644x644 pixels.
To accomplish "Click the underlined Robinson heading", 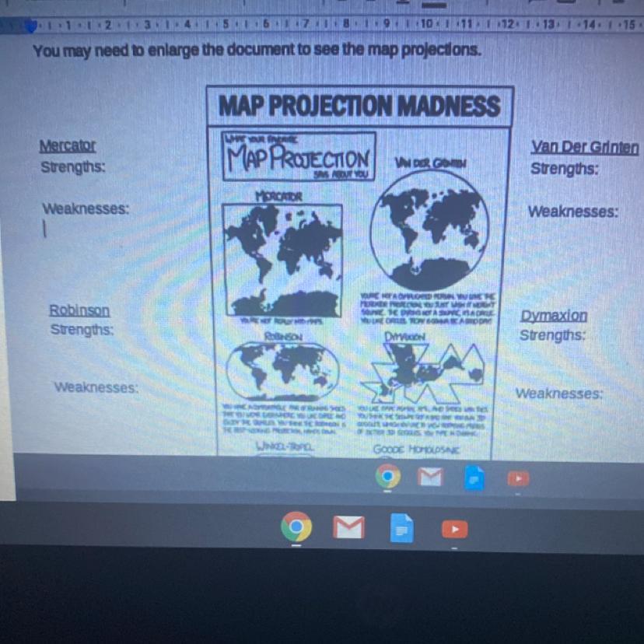I will click(x=79, y=310).
